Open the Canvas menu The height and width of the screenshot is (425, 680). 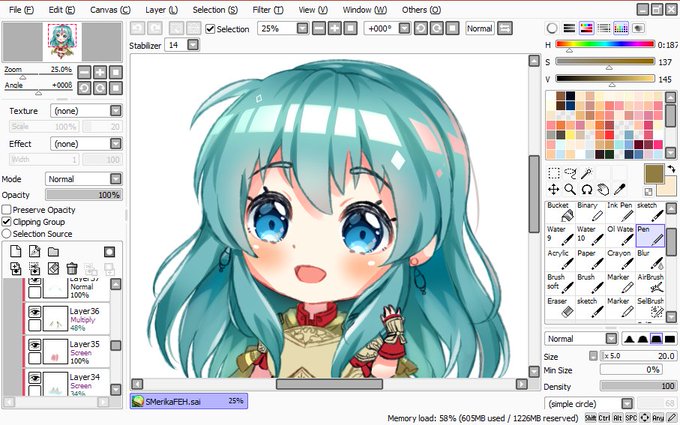pos(110,10)
